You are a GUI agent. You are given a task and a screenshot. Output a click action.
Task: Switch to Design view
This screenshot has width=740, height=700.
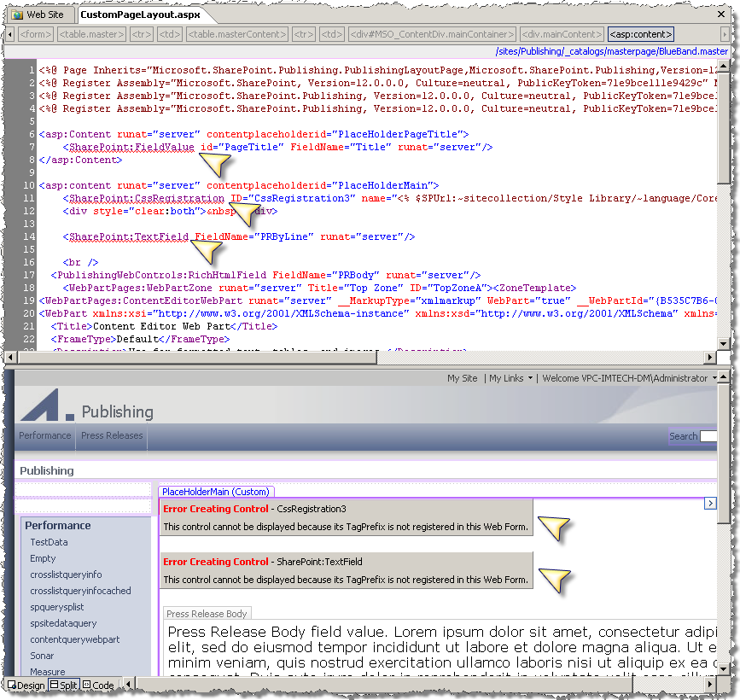click(x=26, y=685)
